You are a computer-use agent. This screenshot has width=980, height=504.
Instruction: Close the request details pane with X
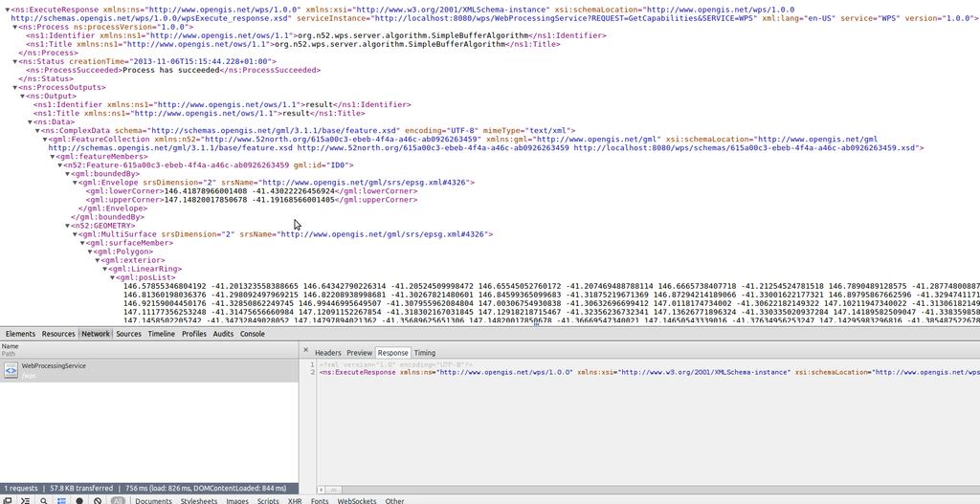pos(305,351)
